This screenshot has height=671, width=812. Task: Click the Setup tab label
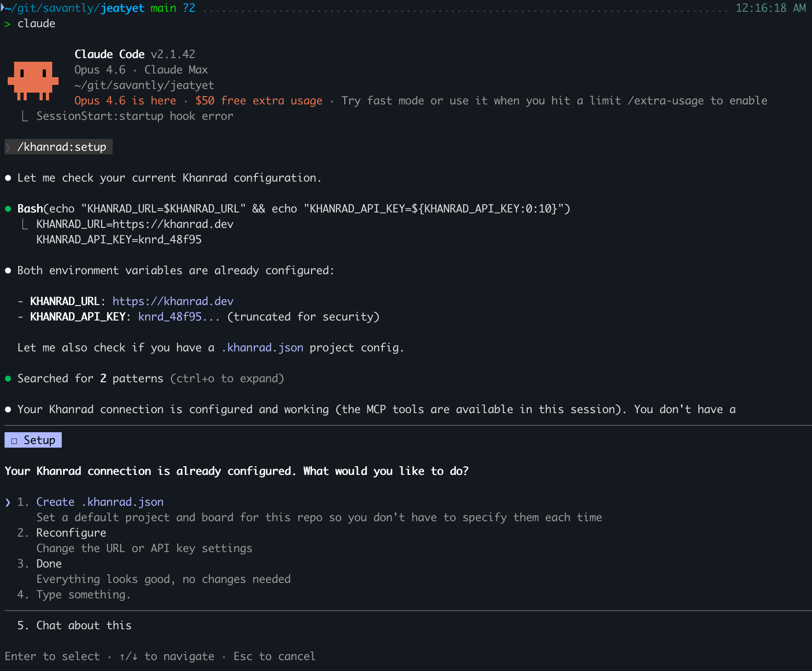tap(39, 440)
